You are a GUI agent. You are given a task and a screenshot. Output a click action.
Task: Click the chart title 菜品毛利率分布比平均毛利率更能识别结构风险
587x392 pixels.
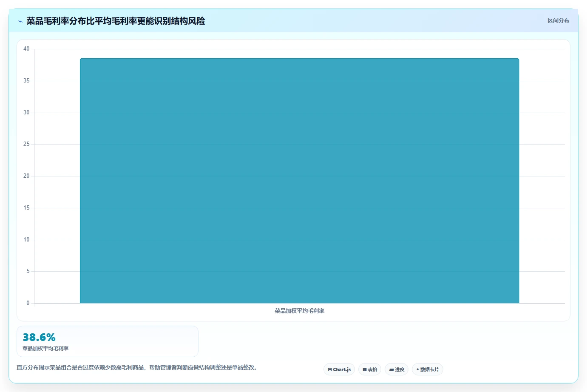click(116, 21)
